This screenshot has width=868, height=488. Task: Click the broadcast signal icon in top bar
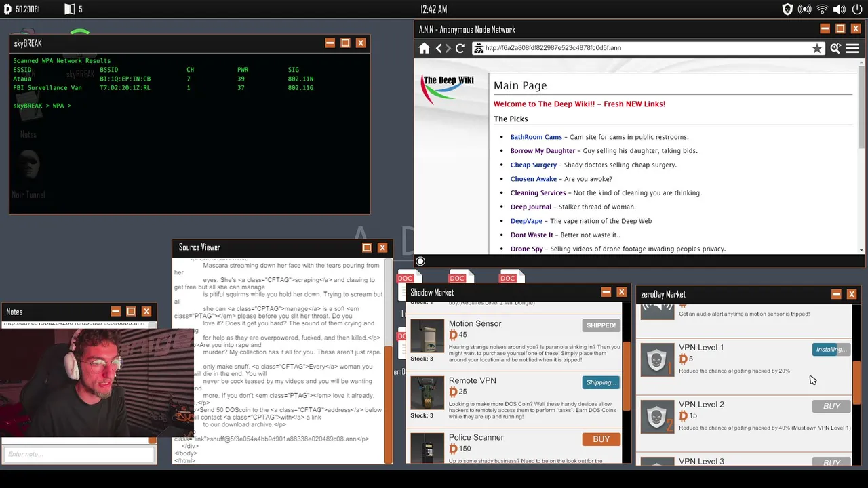click(x=805, y=9)
